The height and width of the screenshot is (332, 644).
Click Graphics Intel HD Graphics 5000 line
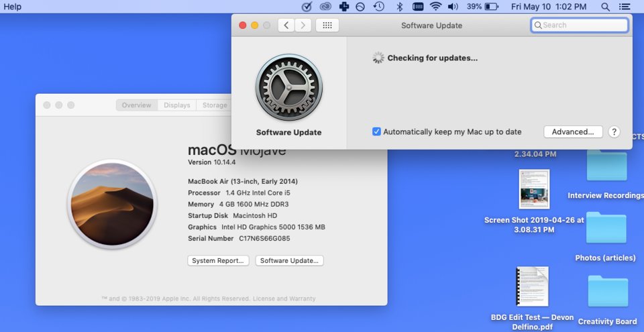tap(256, 227)
